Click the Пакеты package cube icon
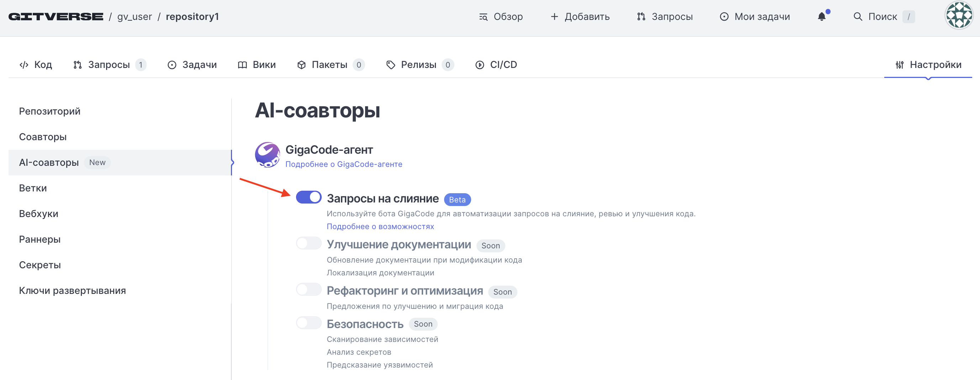 [301, 65]
